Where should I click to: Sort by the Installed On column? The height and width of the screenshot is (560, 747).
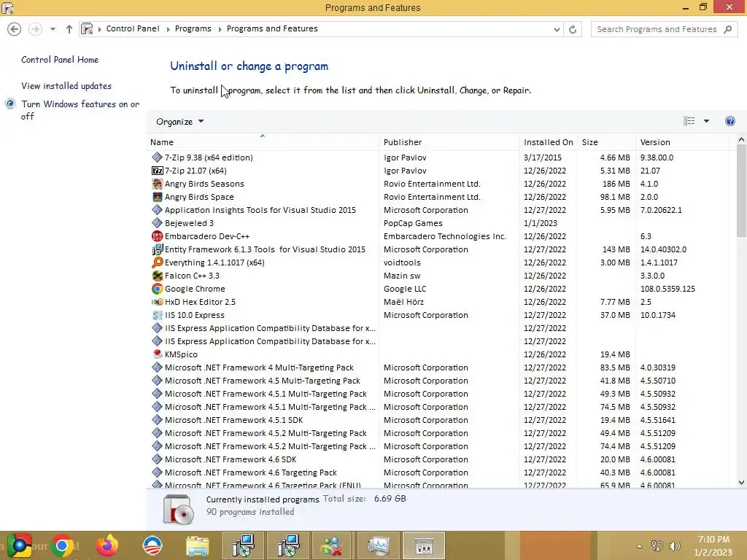pos(549,142)
